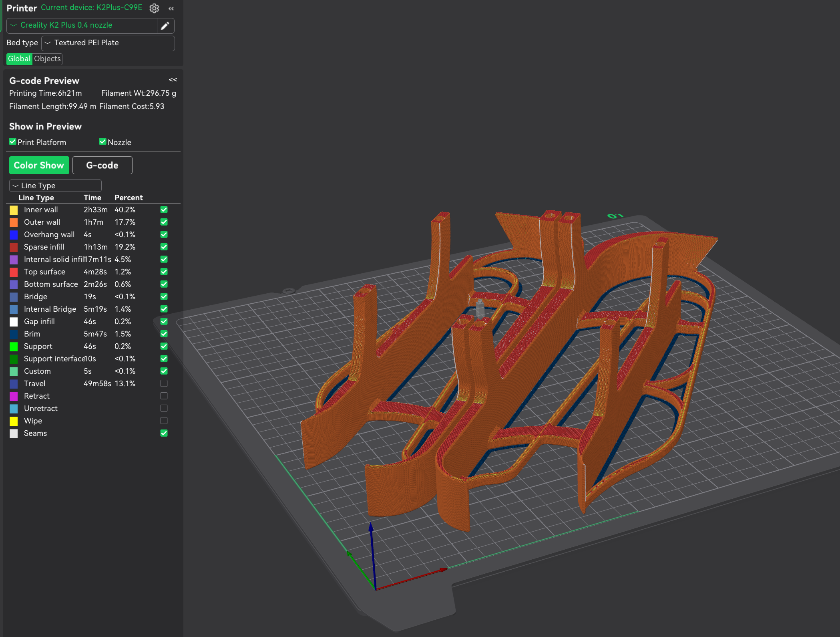The height and width of the screenshot is (637, 840).
Task: Select the G-code button
Action: 102,165
